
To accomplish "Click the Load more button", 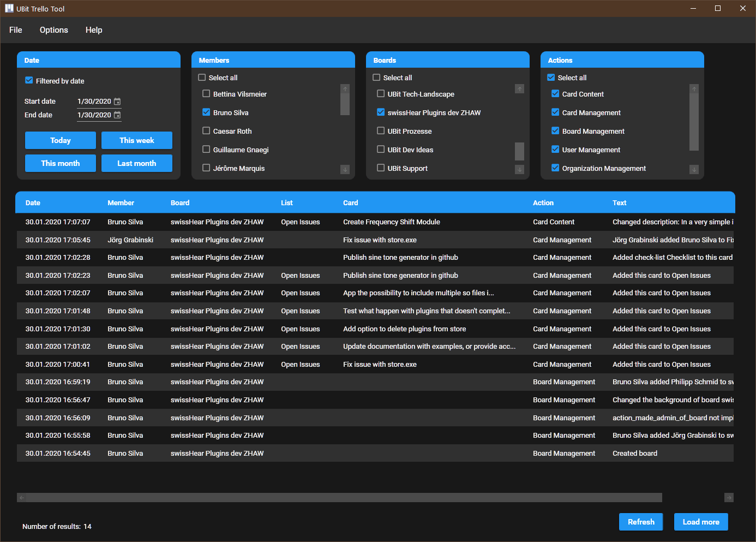I will (701, 522).
